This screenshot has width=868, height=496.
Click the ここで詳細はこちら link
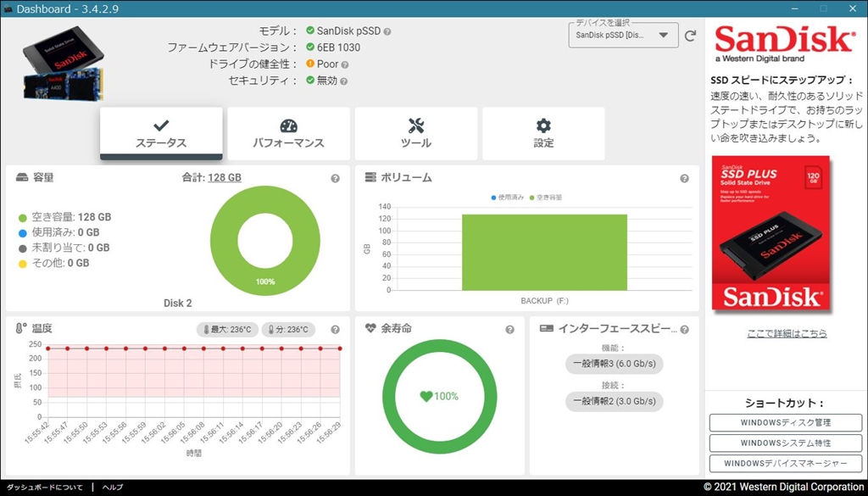(787, 333)
